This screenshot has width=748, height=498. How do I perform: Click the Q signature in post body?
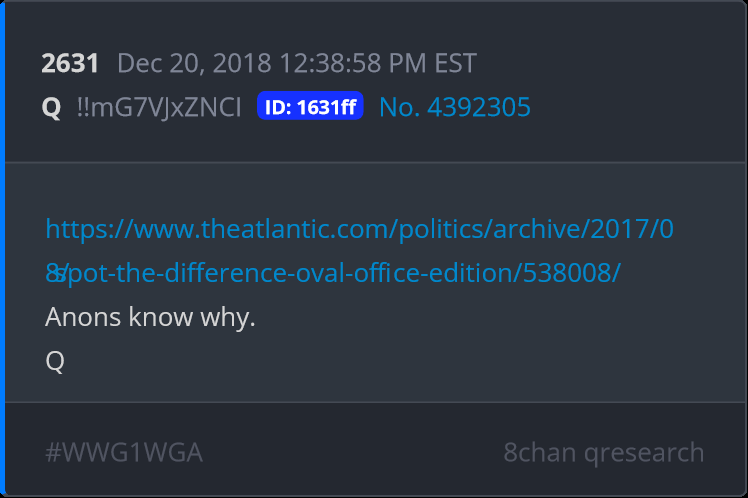pos(55,361)
